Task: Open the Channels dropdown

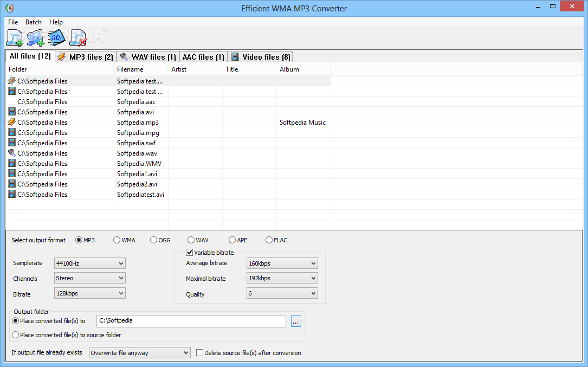Action: pyautogui.click(x=89, y=278)
